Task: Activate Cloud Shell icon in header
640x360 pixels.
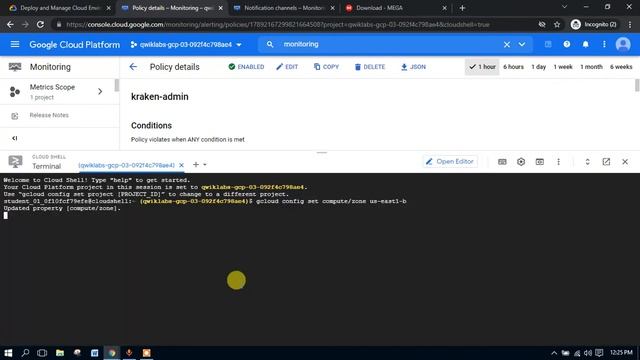Action: pos(548,44)
